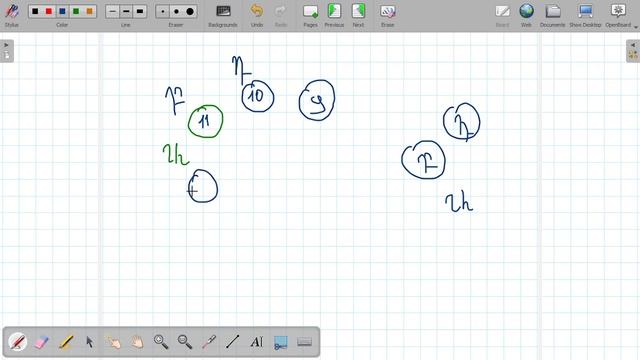This screenshot has height=360, width=640.
Task: Open the Erase options
Action: (387, 15)
